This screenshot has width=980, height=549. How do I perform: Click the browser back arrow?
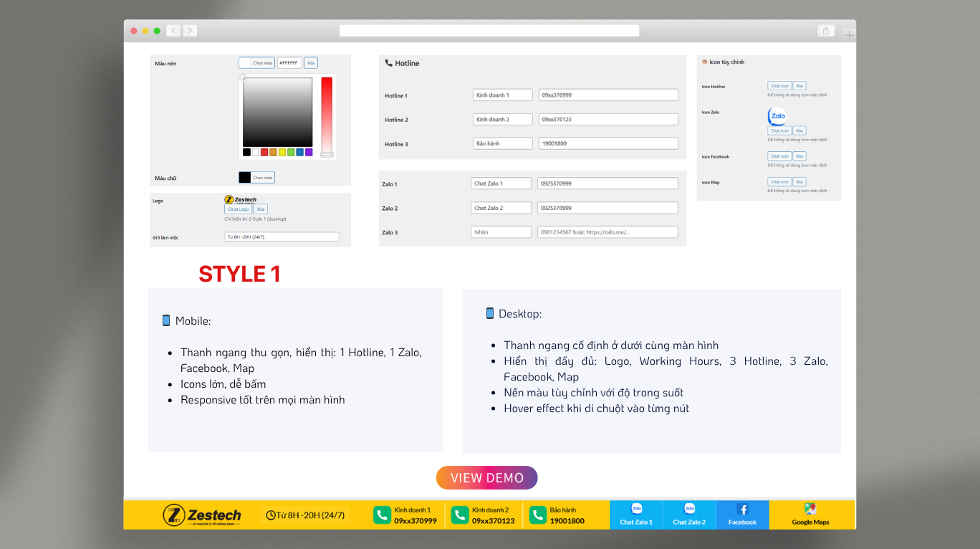click(x=173, y=31)
